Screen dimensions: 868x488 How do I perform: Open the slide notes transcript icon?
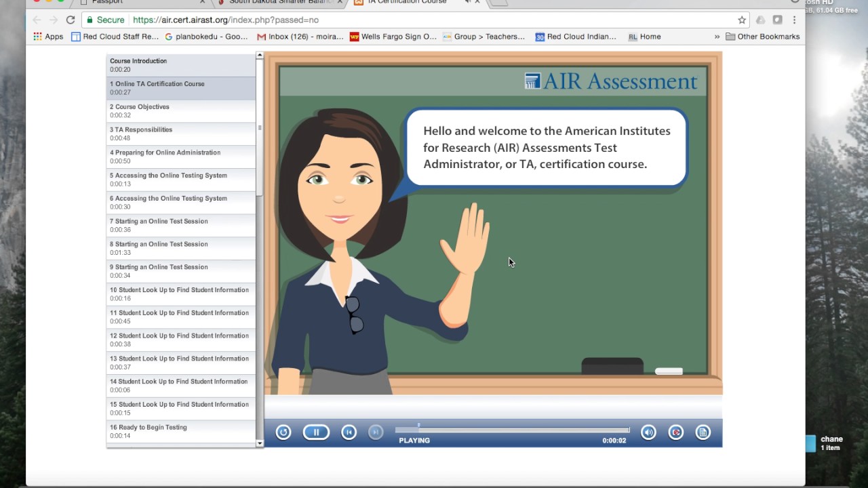point(703,432)
